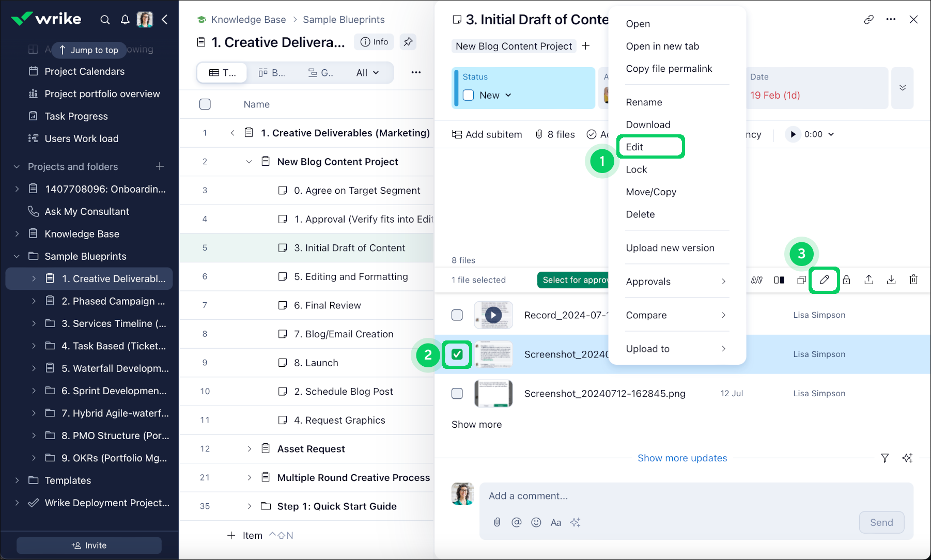Screen dimensions: 931x560
Task: Expand the Knowledge Base folder in the sidebar
Action: (17, 234)
